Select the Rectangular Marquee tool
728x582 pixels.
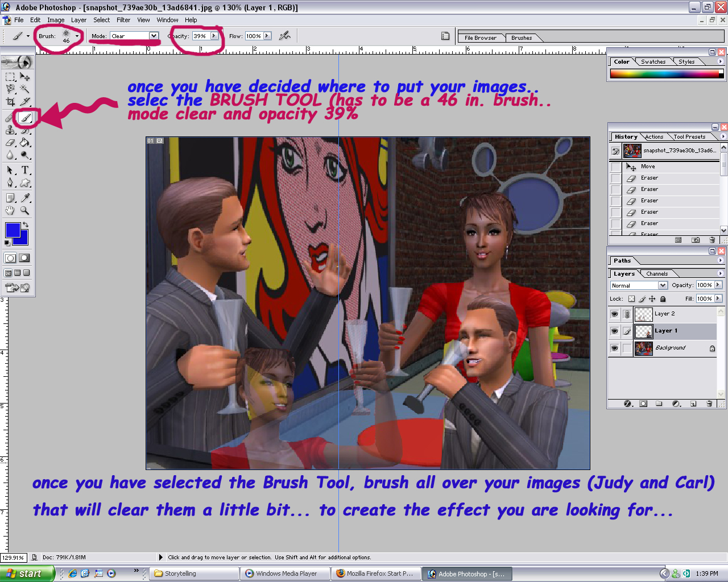point(11,77)
